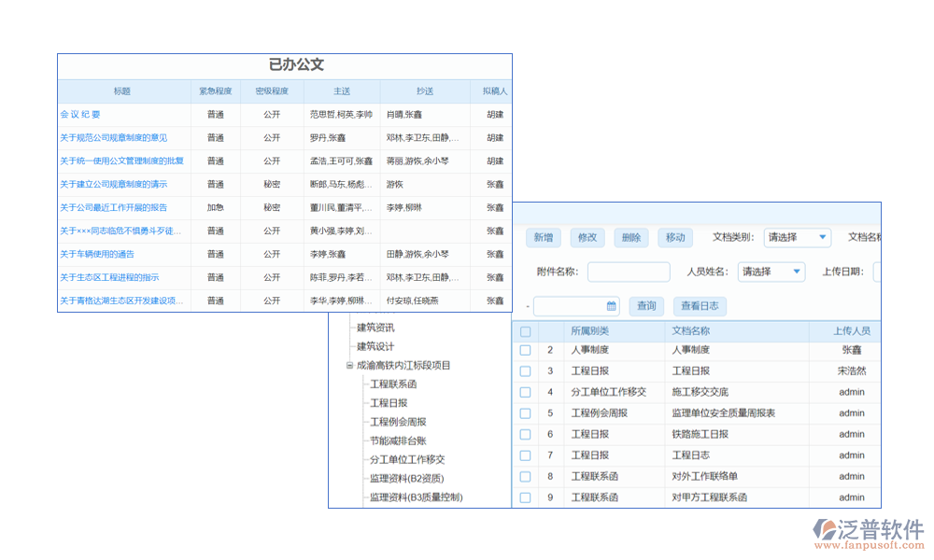Select 工程例会周报 in the folder tree
The width and height of the screenshot is (934, 560).
pos(398,422)
